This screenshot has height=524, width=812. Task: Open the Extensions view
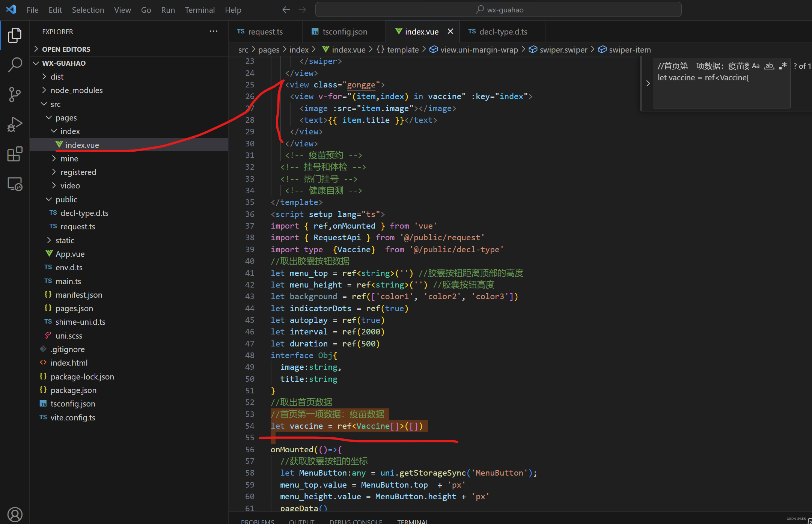click(15, 154)
